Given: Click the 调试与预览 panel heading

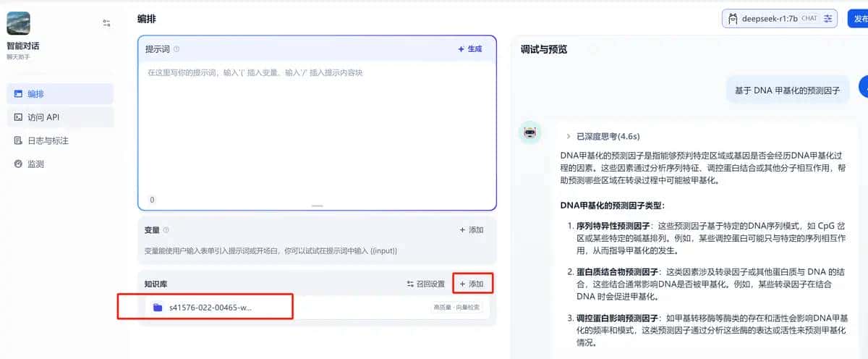Looking at the screenshot, I should [x=544, y=50].
